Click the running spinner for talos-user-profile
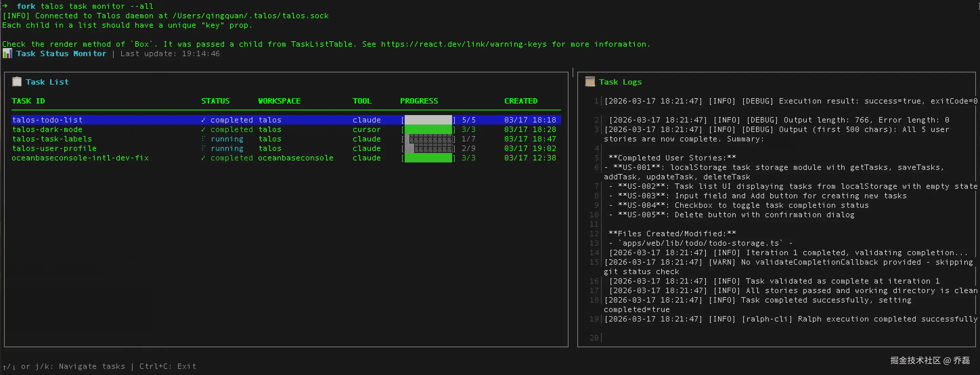 pyautogui.click(x=203, y=148)
